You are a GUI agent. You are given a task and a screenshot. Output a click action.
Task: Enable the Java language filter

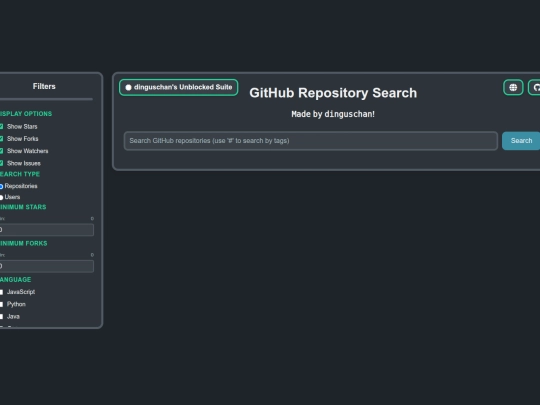coord(1,316)
